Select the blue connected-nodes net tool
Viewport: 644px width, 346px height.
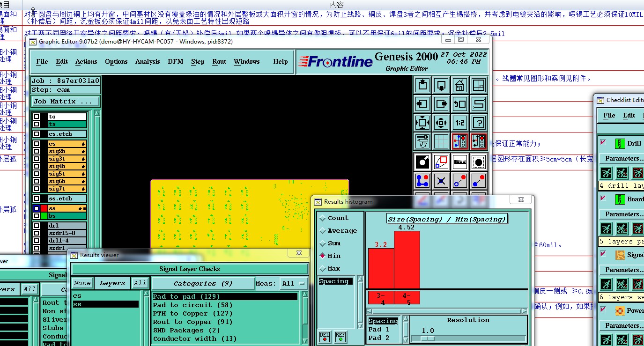(x=422, y=181)
